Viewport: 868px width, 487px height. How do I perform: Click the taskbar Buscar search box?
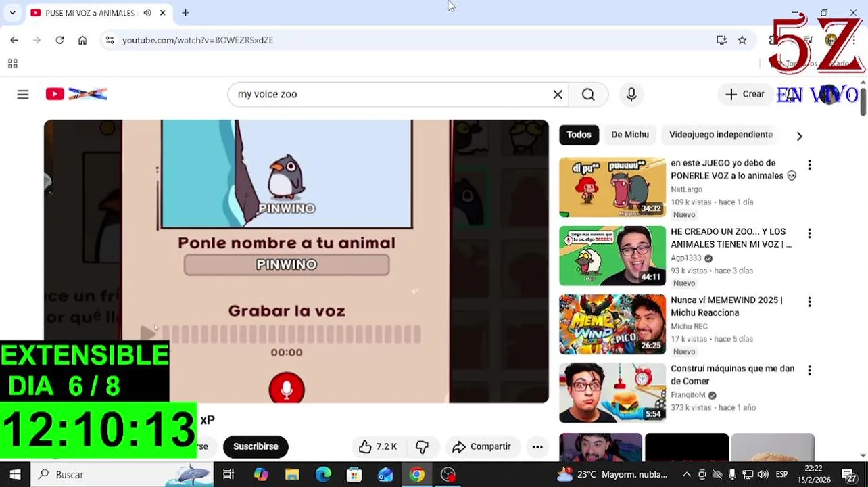(123, 475)
